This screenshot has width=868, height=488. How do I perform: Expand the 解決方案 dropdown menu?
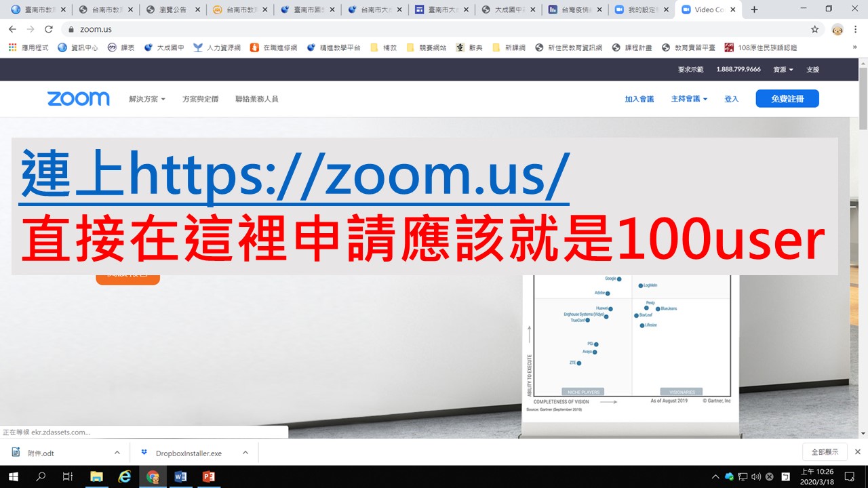coord(146,99)
